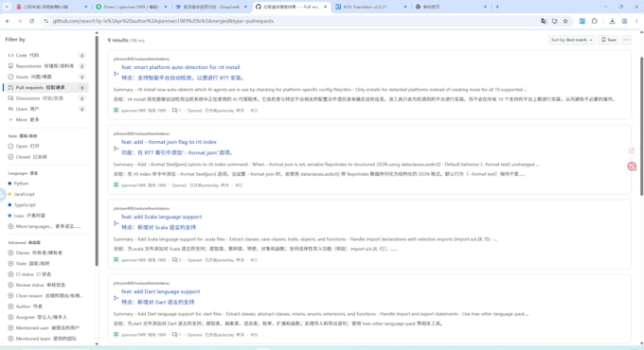
Task: Open the extensions puzzle icon
Action: 595,21
